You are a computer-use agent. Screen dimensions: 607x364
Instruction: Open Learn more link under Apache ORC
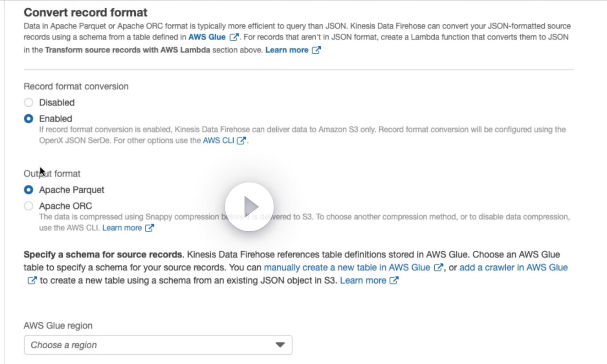(x=122, y=228)
